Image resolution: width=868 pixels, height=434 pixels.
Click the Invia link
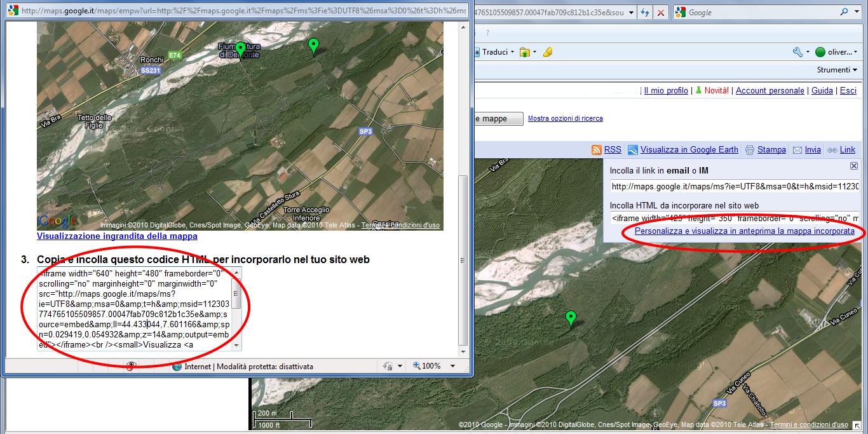(813, 150)
